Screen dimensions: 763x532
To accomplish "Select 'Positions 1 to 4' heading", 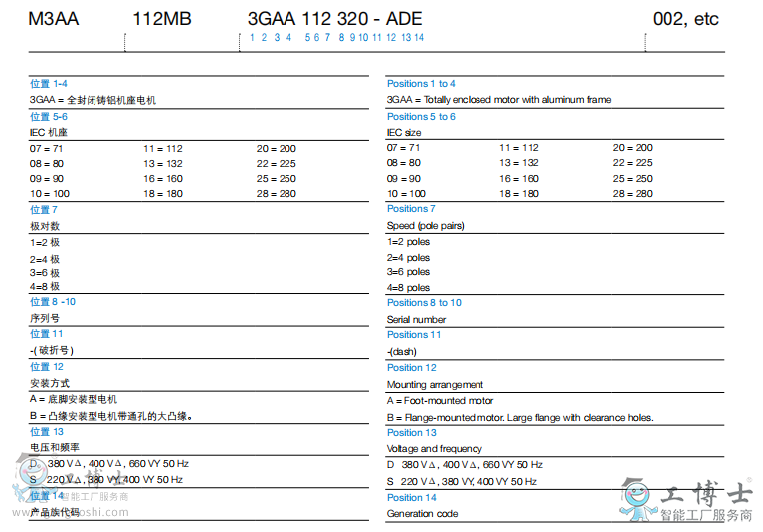I will [x=421, y=84].
